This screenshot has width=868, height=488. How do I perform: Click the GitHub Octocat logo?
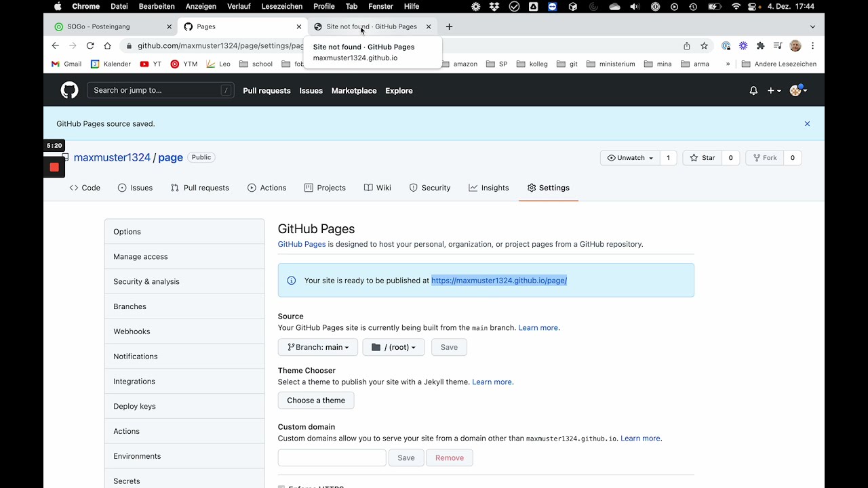(x=69, y=90)
